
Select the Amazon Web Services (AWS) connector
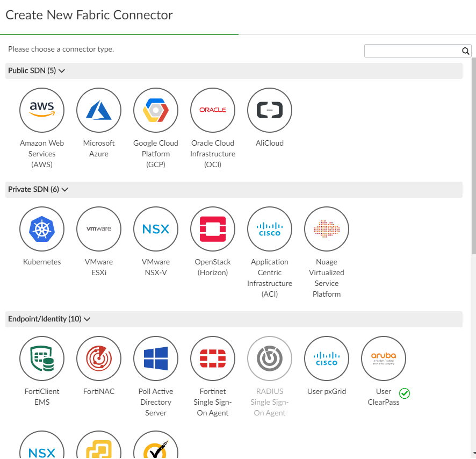42,110
